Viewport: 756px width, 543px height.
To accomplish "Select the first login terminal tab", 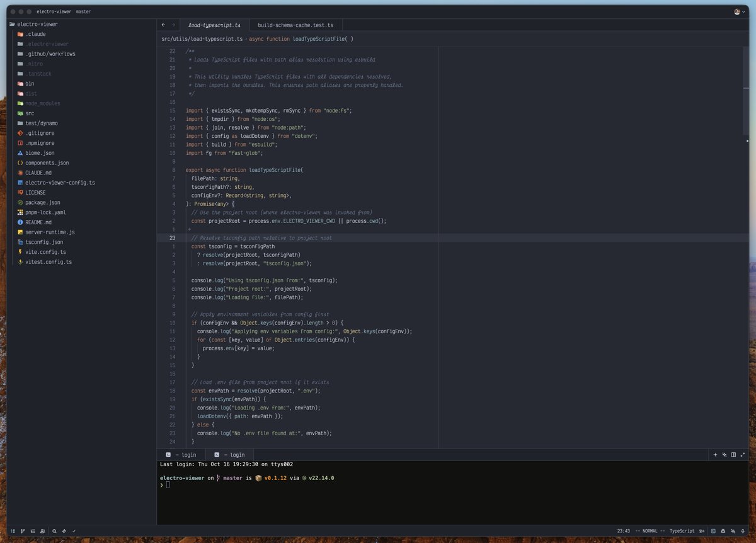I will pyautogui.click(x=181, y=455).
